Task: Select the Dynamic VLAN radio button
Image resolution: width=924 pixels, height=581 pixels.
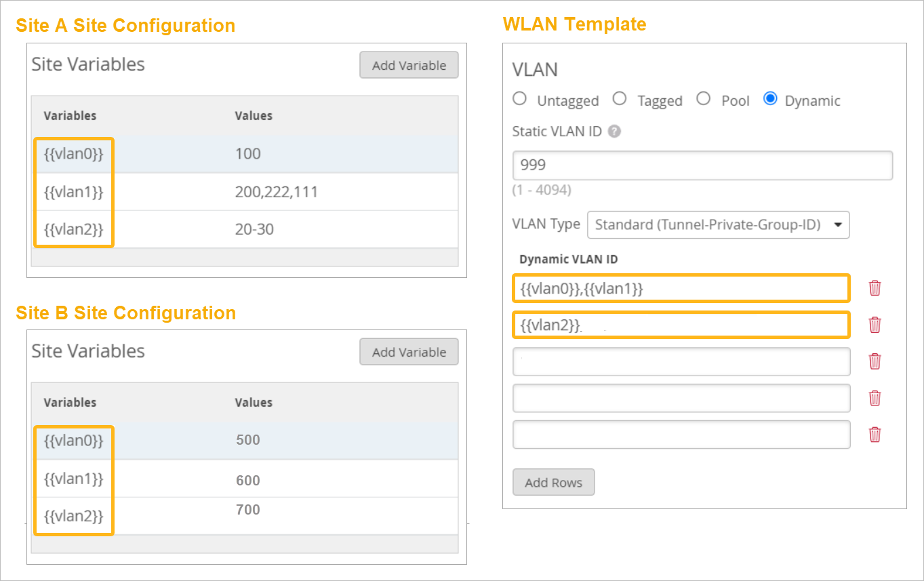Action: (x=770, y=99)
